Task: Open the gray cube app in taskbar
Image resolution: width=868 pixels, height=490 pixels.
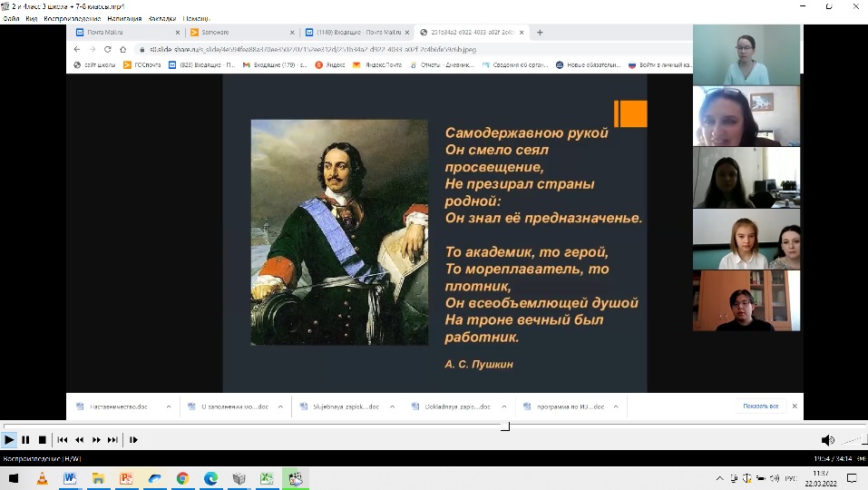Action: click(239, 478)
